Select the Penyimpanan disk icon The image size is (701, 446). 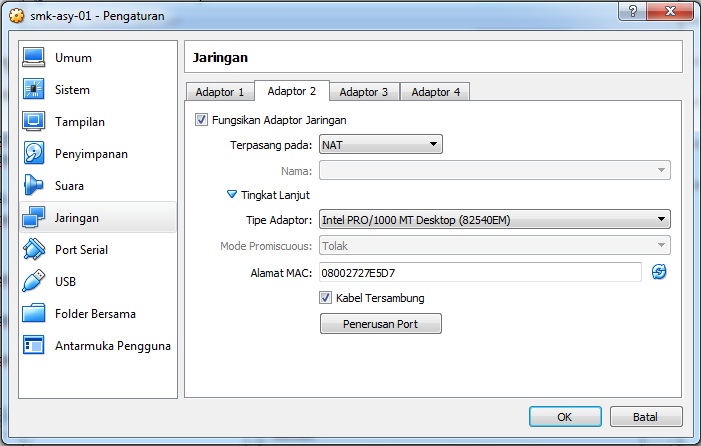click(34, 153)
